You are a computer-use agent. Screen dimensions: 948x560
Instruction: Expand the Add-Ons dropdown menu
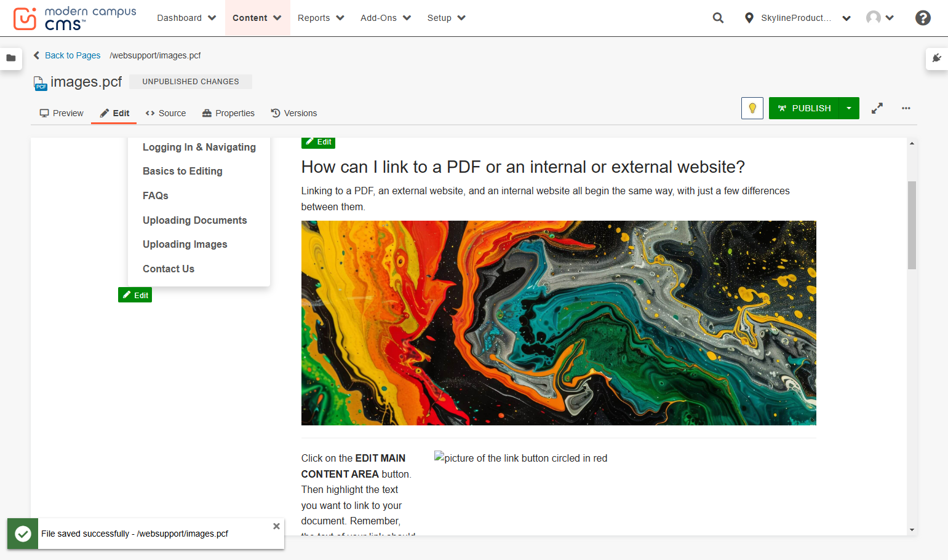tap(386, 18)
